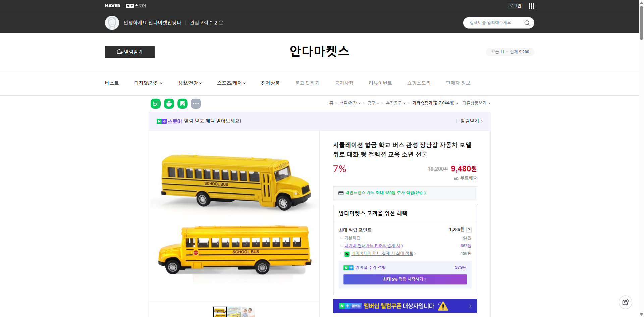The height and width of the screenshot is (317, 644).
Task: Click the 최대 5% 적립 시작하기 button
Action: tap(405, 279)
